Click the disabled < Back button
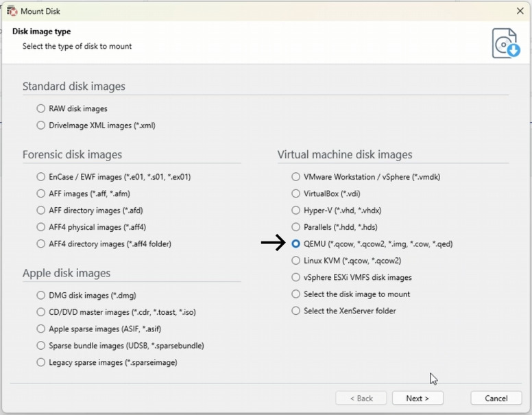Screen dimensions: 532x415 (361, 399)
